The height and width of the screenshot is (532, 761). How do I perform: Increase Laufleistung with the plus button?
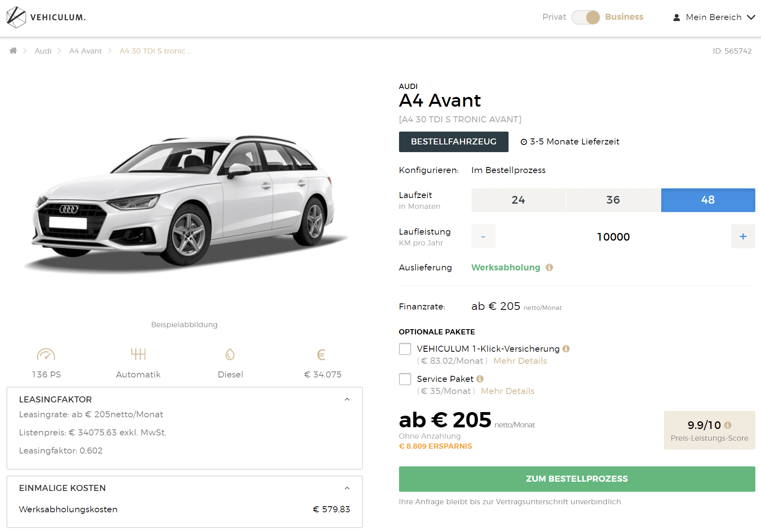[743, 237]
